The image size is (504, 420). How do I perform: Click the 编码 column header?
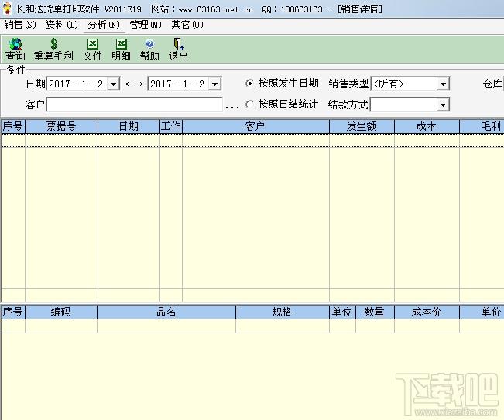[61, 312]
